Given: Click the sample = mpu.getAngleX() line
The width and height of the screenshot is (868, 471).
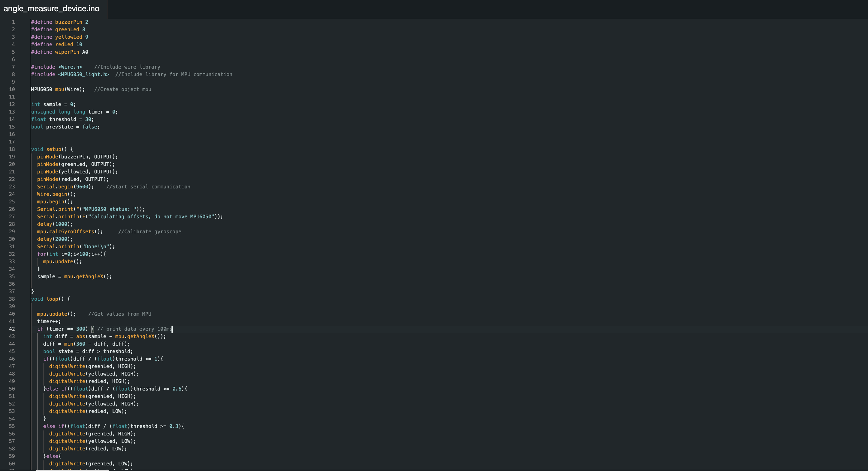Looking at the screenshot, I should pyautogui.click(x=75, y=277).
